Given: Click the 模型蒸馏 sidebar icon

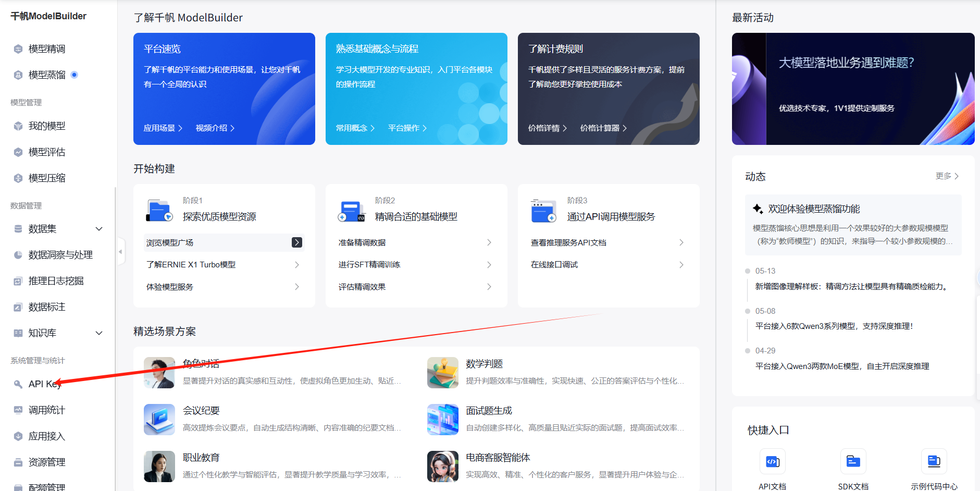Looking at the screenshot, I should click(x=18, y=75).
